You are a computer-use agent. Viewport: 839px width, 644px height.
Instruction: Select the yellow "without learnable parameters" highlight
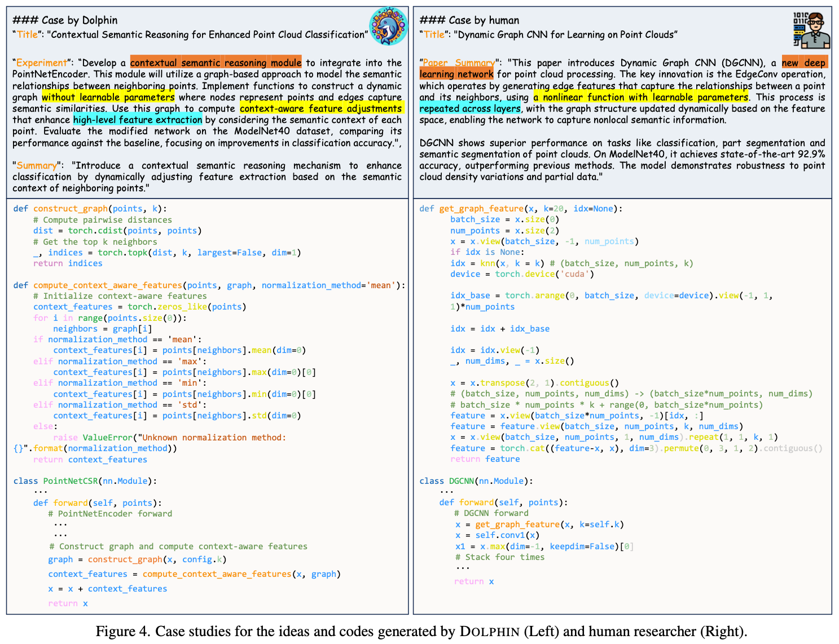pos(108,97)
